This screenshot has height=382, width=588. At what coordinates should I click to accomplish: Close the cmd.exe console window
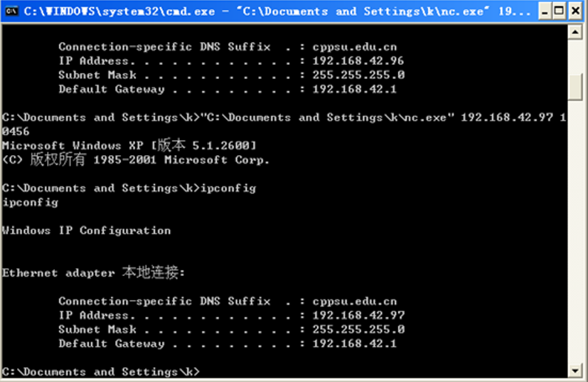(574, 11)
